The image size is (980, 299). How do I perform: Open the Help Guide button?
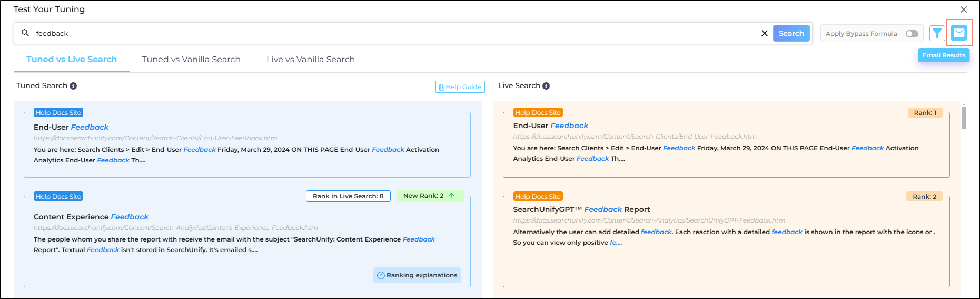(460, 87)
